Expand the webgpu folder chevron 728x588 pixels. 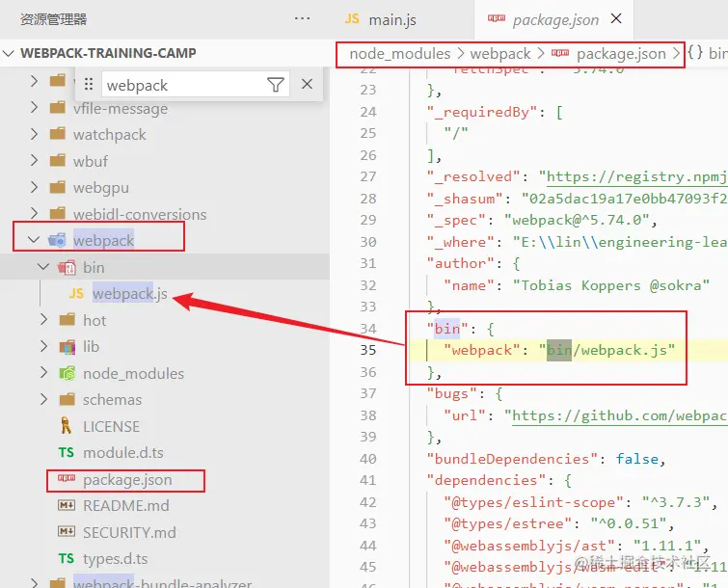click(34, 187)
